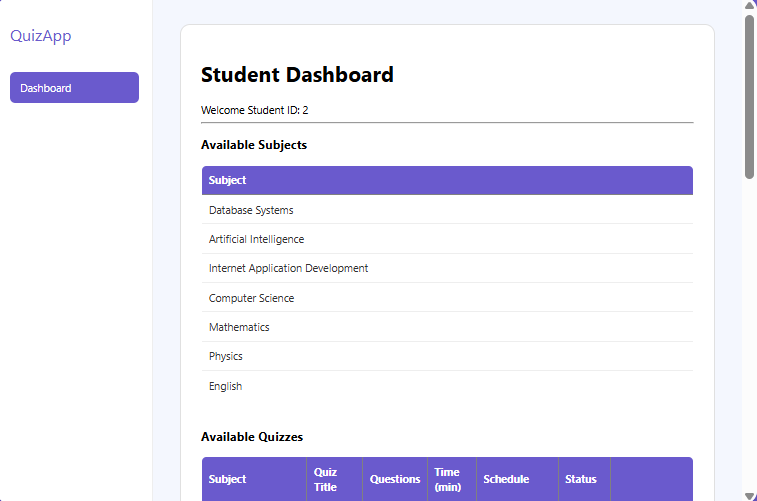This screenshot has height=501, width=757.
Task: Click the Student Dashboard heading
Action: tap(297, 75)
